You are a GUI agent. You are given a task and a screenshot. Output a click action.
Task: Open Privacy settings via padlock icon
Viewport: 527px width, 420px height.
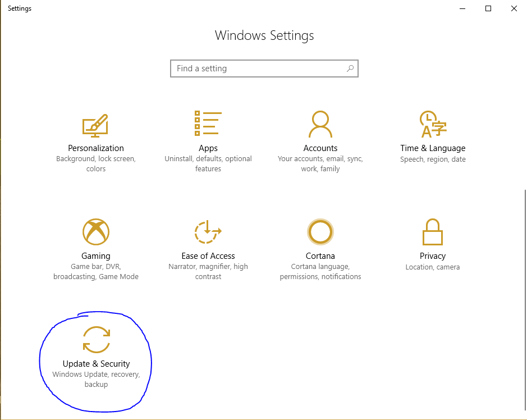point(432,231)
